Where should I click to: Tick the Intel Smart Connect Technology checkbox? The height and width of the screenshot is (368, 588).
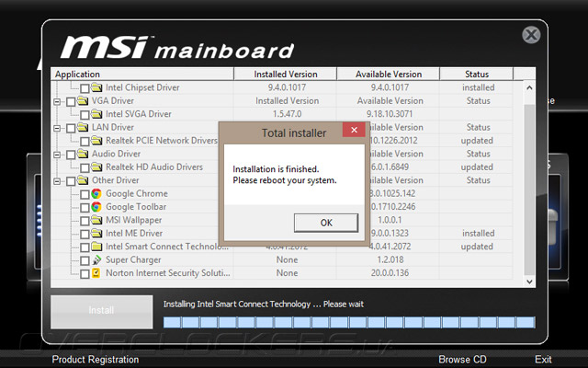(85, 247)
